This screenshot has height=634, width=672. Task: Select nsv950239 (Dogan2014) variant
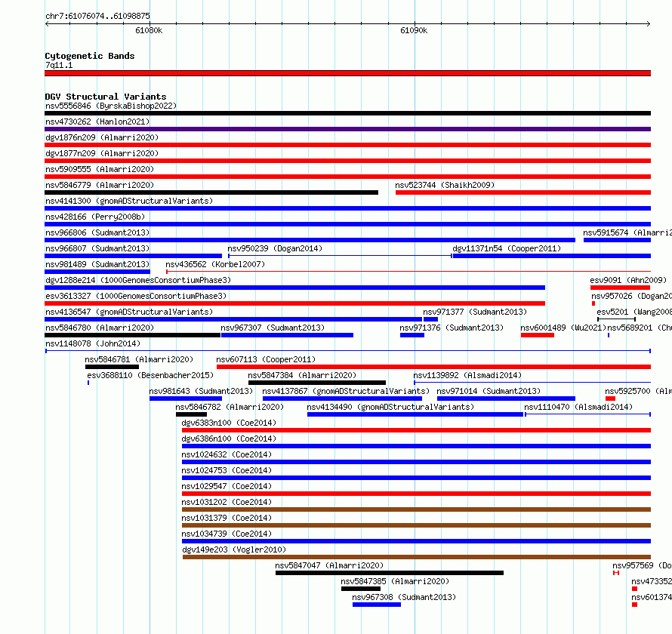click(x=275, y=248)
